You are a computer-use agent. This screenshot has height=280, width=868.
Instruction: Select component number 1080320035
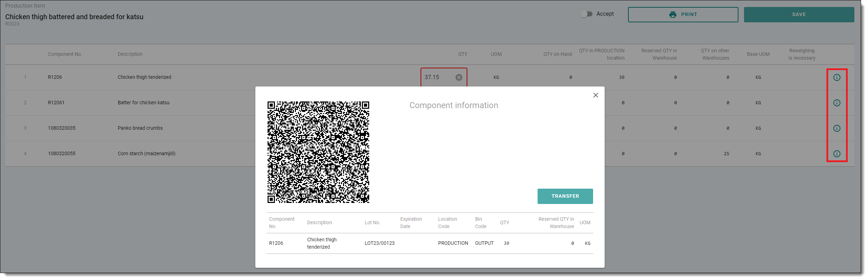click(x=61, y=128)
